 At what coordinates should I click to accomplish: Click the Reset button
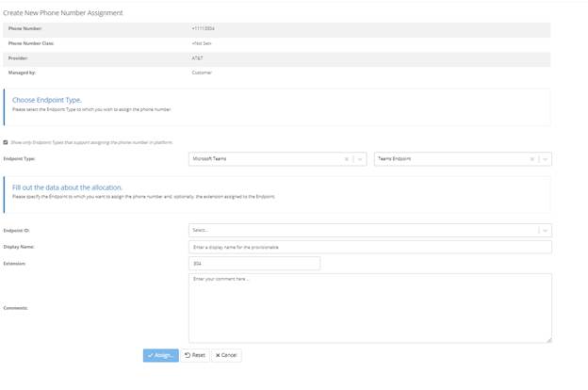pyautogui.click(x=195, y=355)
